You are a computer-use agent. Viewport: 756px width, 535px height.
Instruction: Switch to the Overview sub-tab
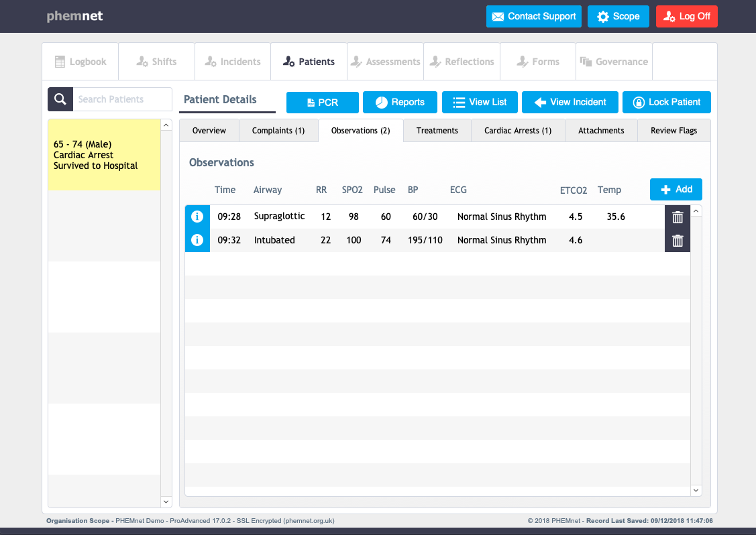pyautogui.click(x=209, y=131)
